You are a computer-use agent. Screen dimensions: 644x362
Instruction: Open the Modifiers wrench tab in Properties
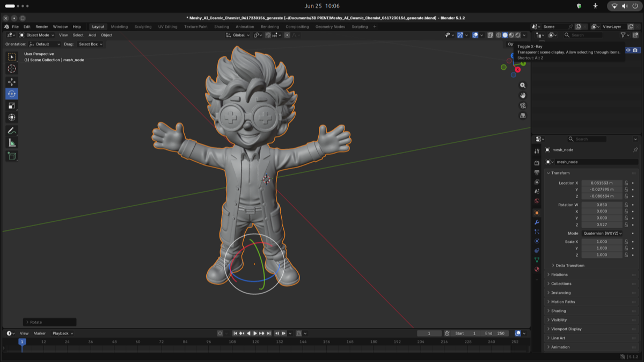[537, 222]
